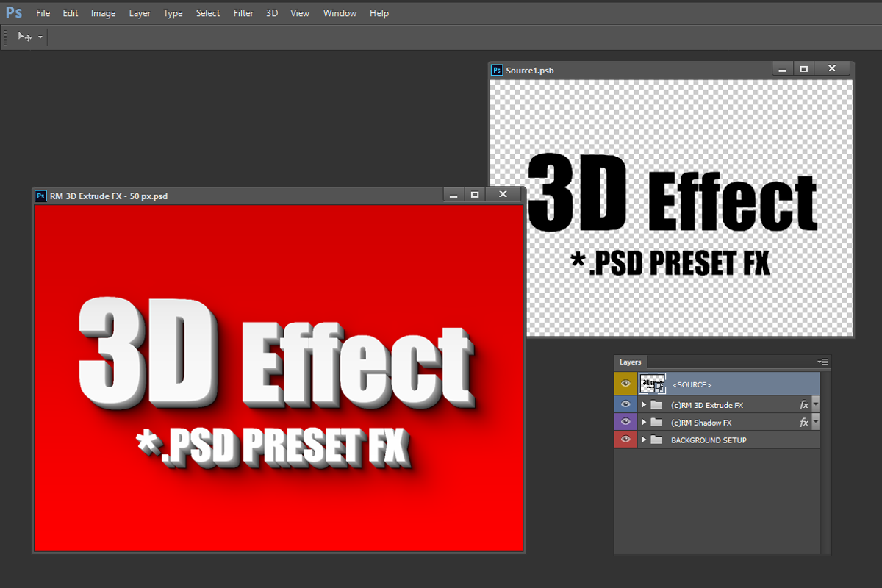Click the Photoshop Ps logo icon
This screenshot has width=882, height=588.
(x=13, y=12)
